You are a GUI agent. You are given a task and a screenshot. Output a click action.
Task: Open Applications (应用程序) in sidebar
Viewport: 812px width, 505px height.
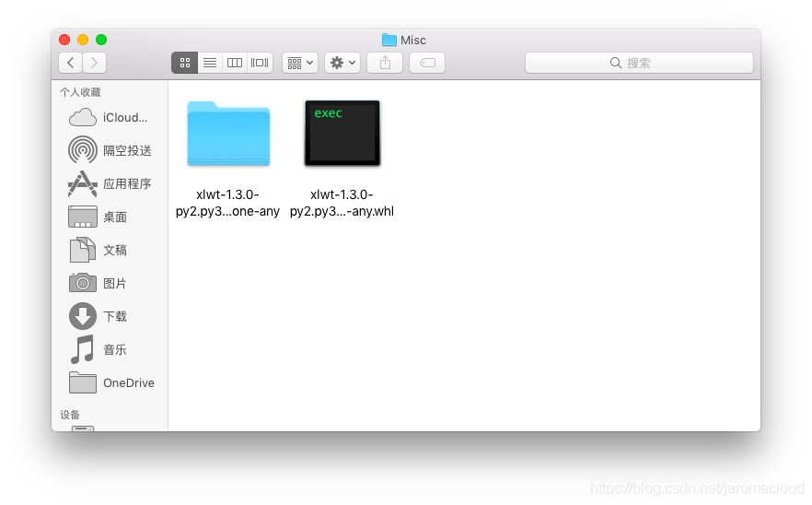110,183
